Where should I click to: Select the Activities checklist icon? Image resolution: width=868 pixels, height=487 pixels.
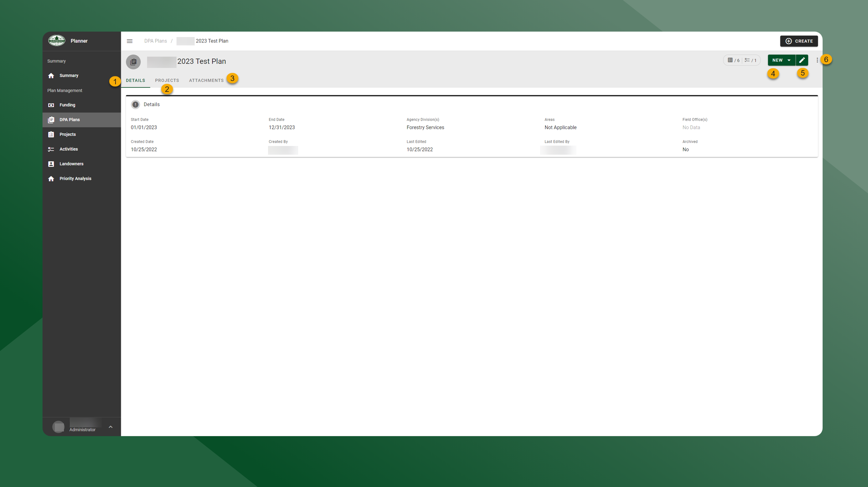(x=51, y=149)
